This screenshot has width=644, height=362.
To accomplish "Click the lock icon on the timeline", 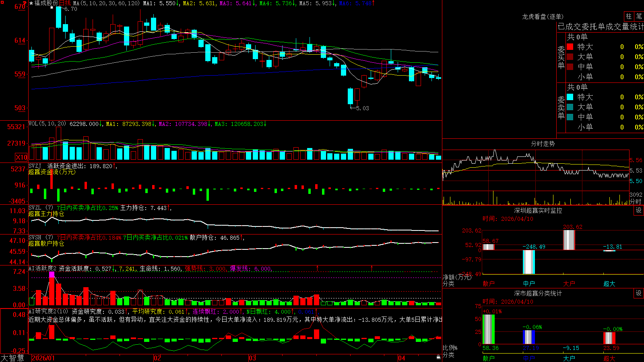I will pos(438,357).
